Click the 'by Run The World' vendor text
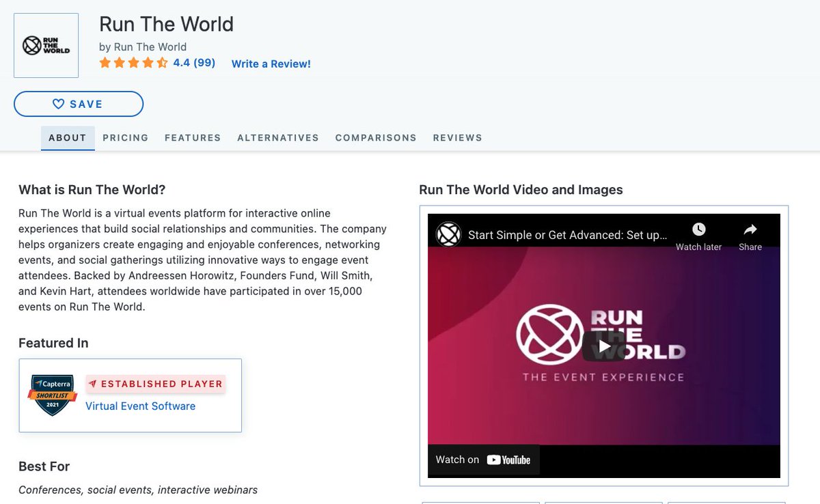Viewport: 820px width, 504px height. [x=143, y=46]
